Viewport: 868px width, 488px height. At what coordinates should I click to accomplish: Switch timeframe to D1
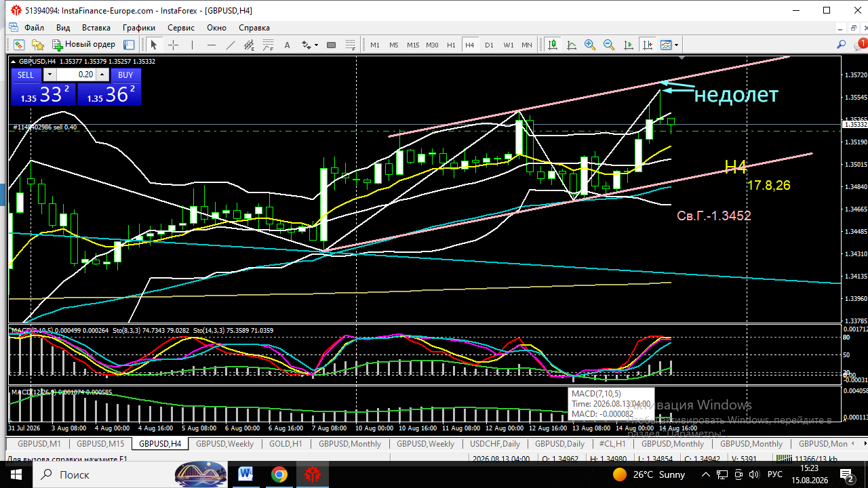[489, 45]
